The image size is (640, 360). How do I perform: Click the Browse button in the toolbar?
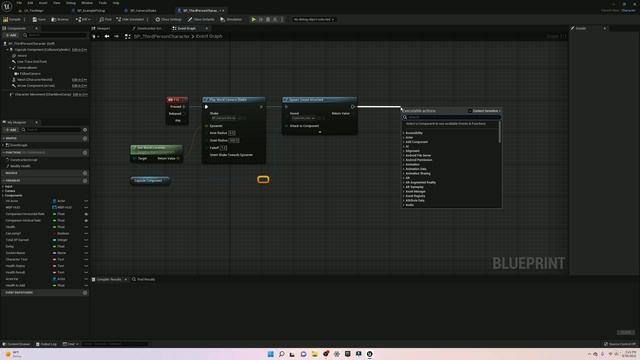[x=60, y=19]
